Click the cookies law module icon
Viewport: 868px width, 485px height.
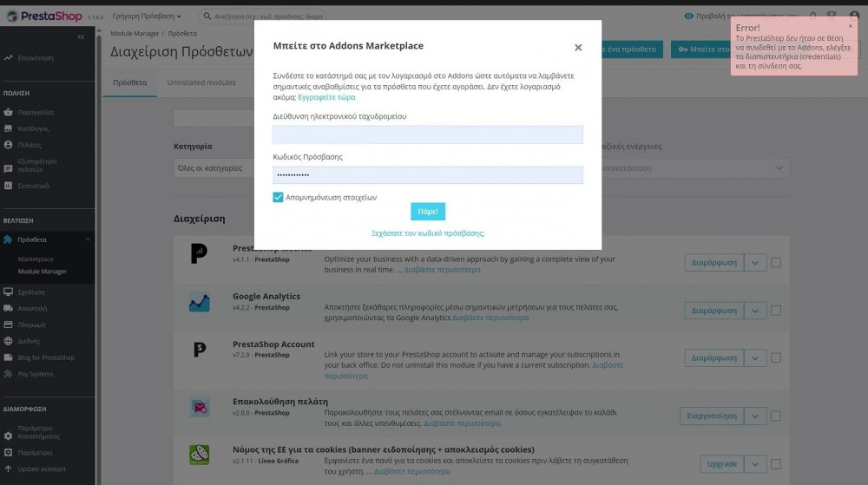200,455
